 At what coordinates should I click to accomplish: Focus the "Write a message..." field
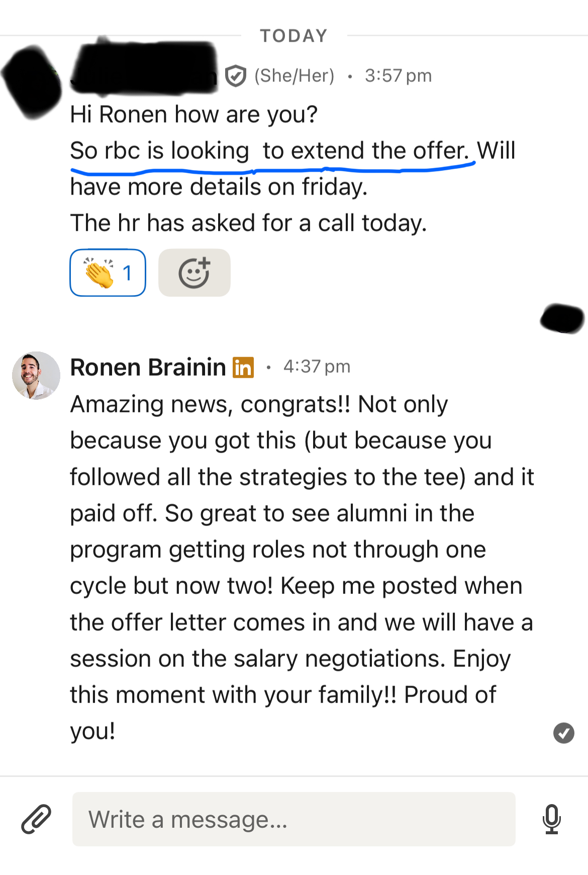pyautogui.click(x=293, y=819)
